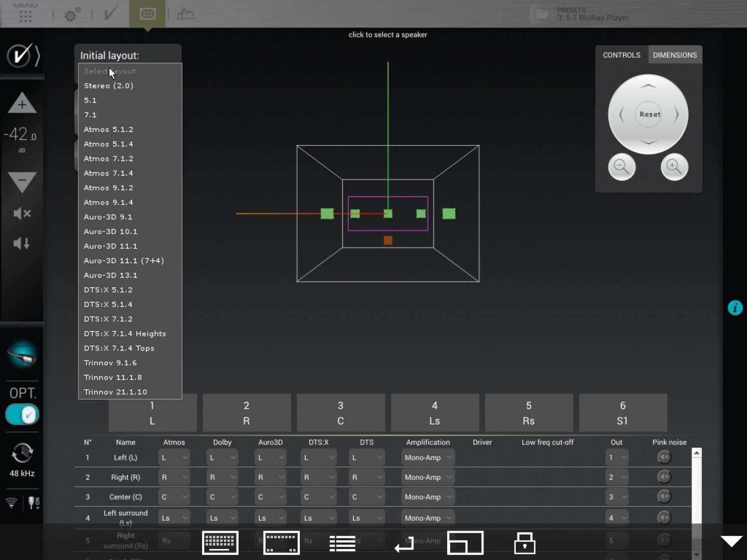Expand the Out dropdown for Center (C)
This screenshot has width=747, height=560.
coord(617,497)
